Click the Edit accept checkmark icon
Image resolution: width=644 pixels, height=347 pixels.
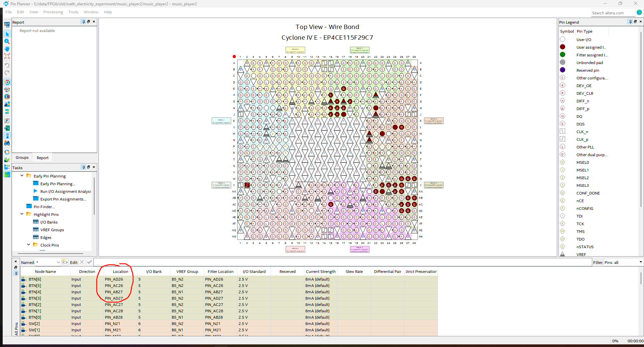pyautogui.click(x=90, y=262)
